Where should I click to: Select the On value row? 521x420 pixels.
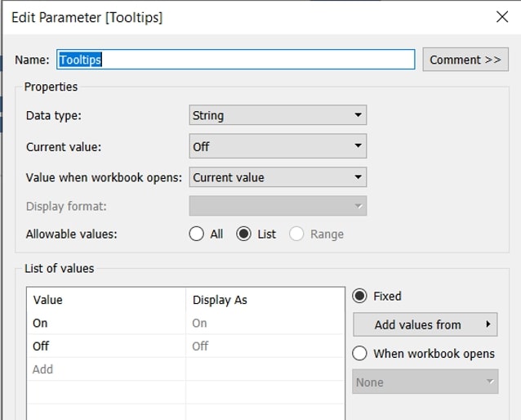(106, 323)
